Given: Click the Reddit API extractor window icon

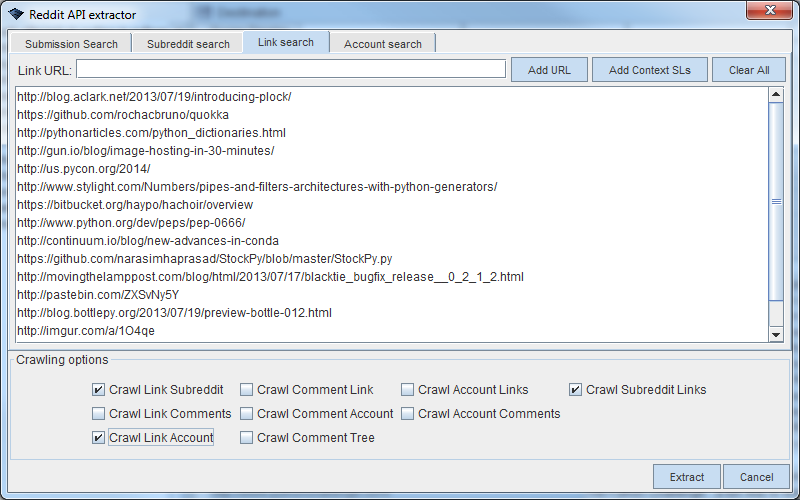Looking at the screenshot, I should coord(15,15).
